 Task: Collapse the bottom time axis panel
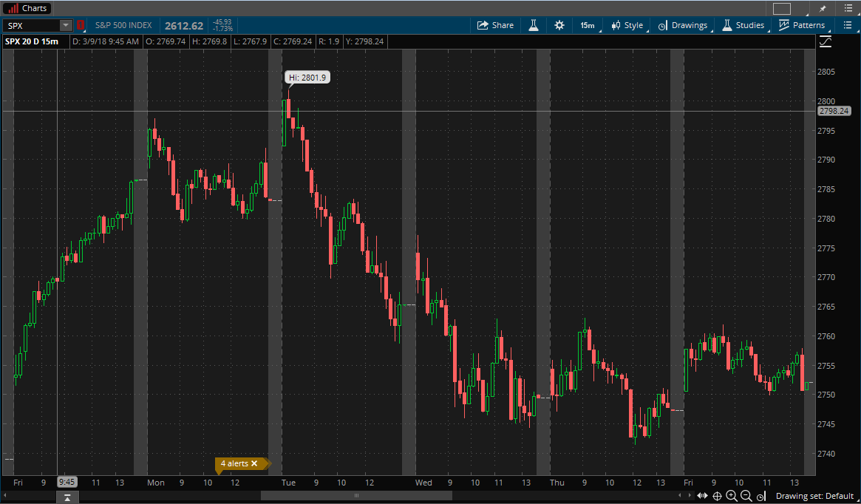click(67, 497)
